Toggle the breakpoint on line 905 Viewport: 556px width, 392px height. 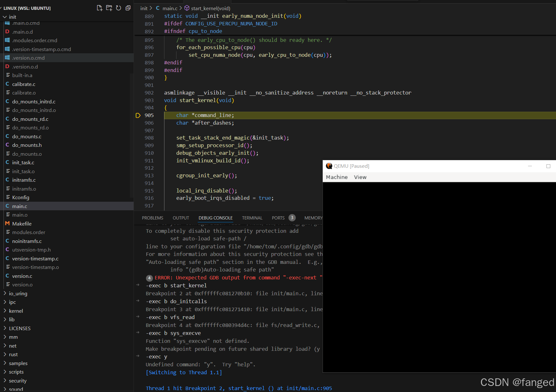click(138, 115)
